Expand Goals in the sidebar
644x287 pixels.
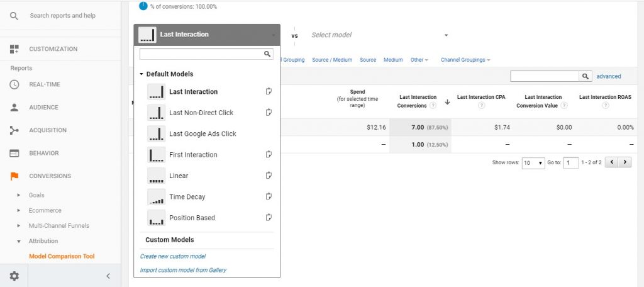pyautogui.click(x=18, y=195)
